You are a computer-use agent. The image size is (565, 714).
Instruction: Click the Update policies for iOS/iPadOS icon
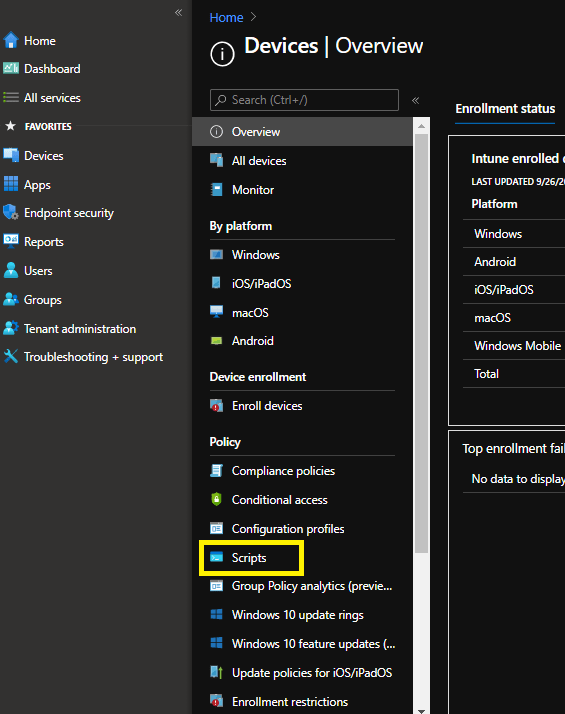click(216, 672)
